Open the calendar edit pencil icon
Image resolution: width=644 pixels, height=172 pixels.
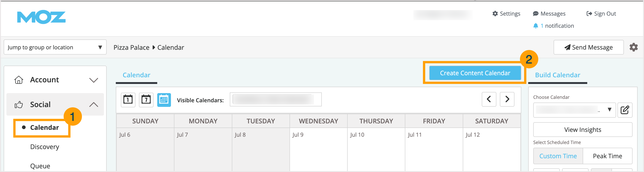625,110
